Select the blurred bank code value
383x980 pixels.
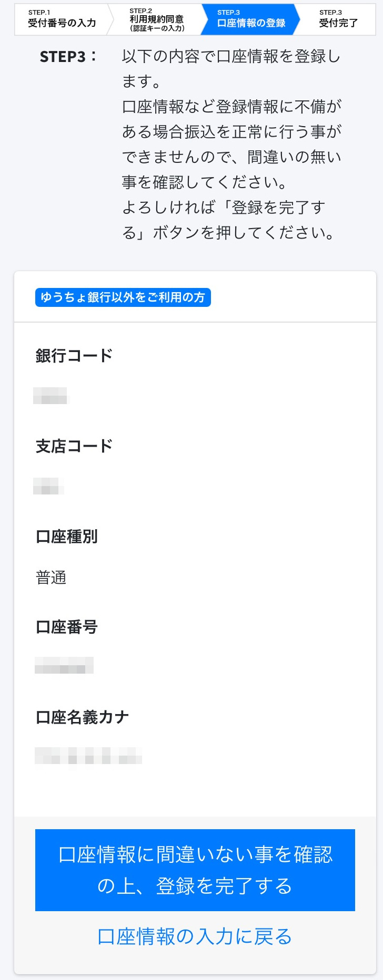[51, 396]
